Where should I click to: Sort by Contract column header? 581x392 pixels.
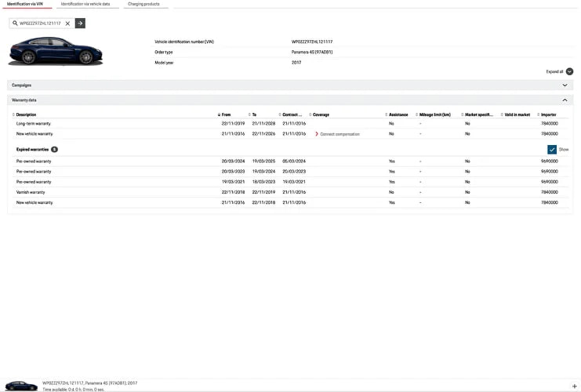click(290, 114)
